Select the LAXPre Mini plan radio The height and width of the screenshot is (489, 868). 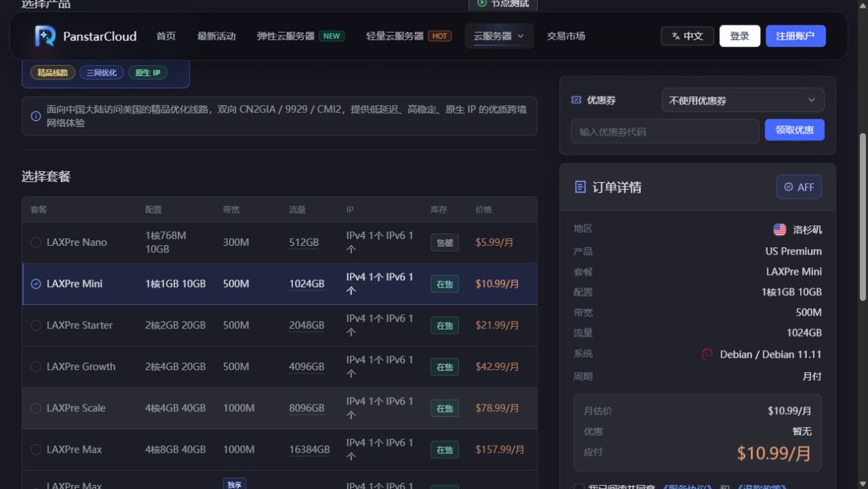[x=36, y=284]
